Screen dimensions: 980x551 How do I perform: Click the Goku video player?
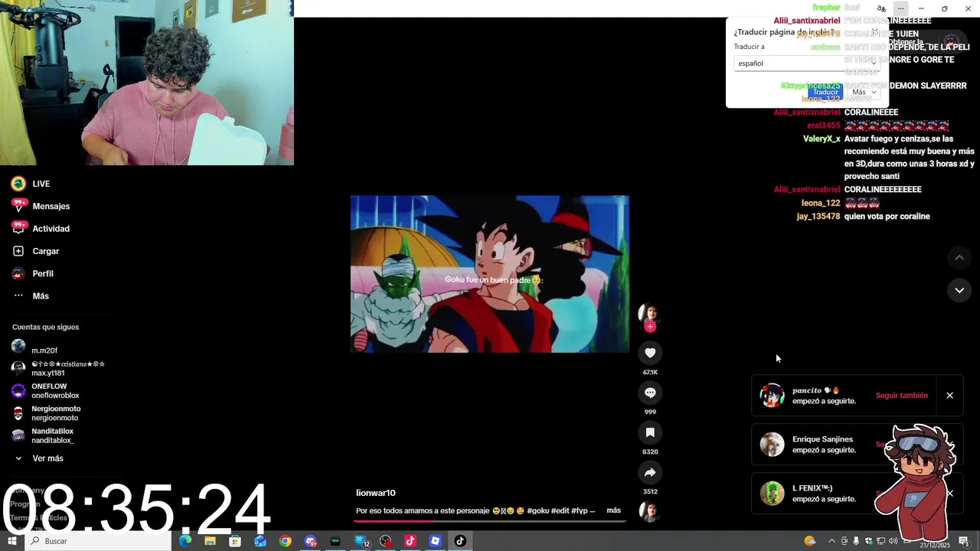490,274
